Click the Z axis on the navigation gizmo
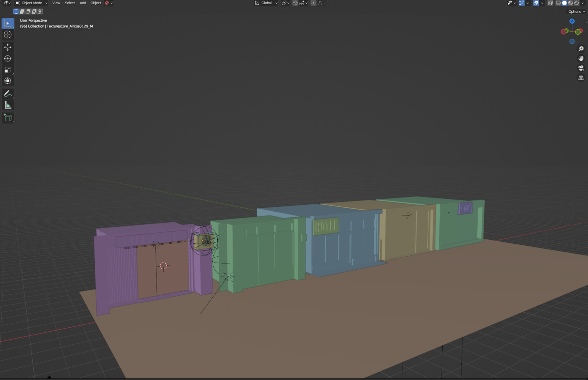Viewport: 588px width, 380px height. (572, 21)
